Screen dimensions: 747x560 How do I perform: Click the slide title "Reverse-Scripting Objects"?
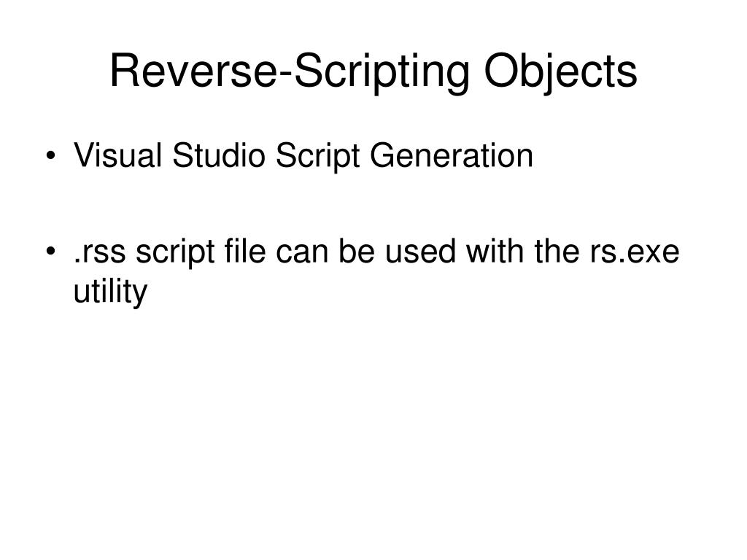(x=373, y=71)
